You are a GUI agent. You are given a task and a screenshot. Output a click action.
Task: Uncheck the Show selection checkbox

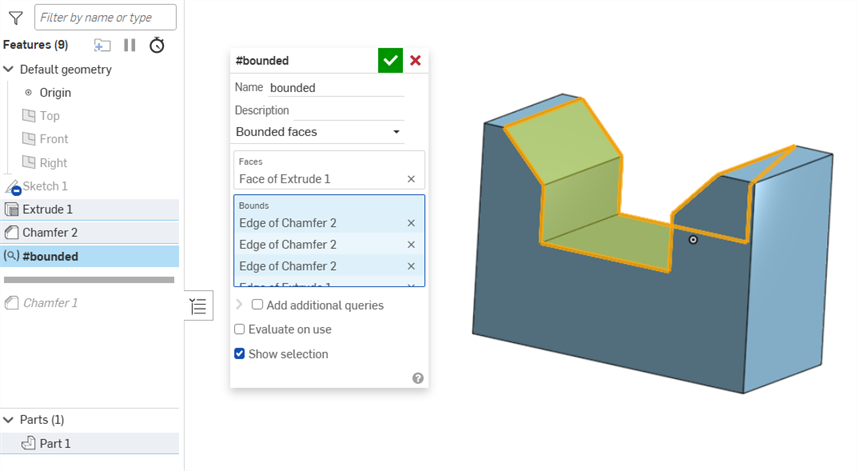coord(239,354)
